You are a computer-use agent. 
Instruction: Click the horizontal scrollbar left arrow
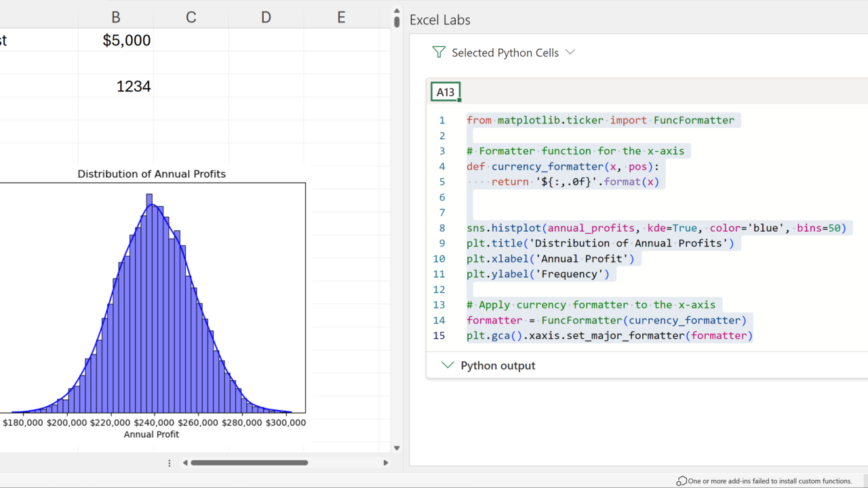tap(185, 463)
